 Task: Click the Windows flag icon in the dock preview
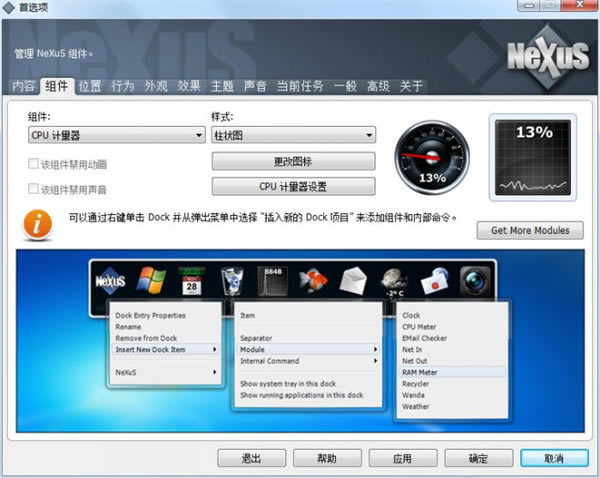tap(152, 281)
